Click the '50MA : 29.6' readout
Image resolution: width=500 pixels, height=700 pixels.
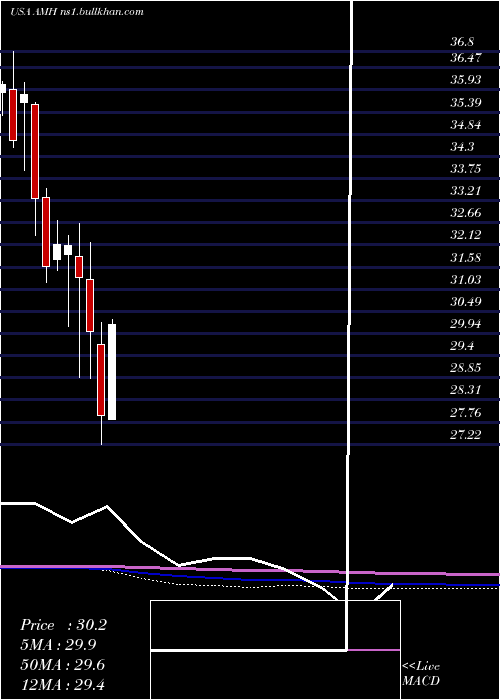click(x=63, y=665)
